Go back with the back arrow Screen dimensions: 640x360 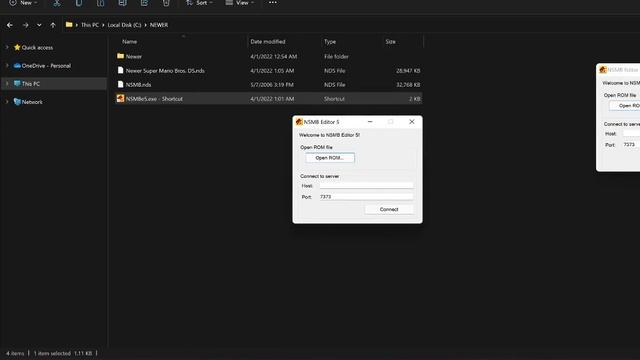click(x=10, y=25)
